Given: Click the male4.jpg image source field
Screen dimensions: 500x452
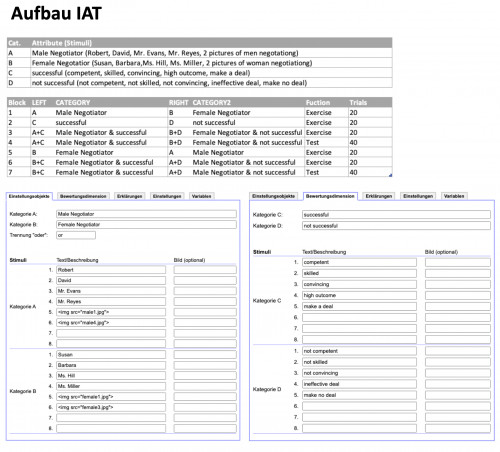Looking at the screenshot, I should [x=111, y=323].
